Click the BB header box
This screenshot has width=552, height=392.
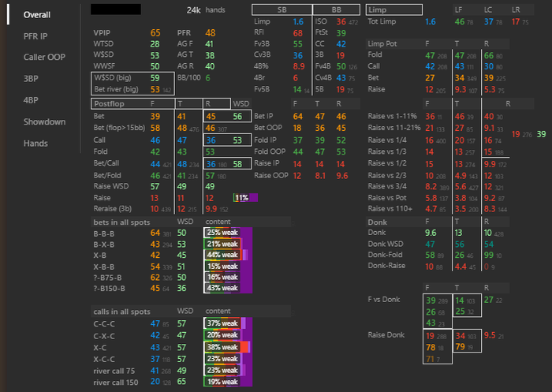336,10
